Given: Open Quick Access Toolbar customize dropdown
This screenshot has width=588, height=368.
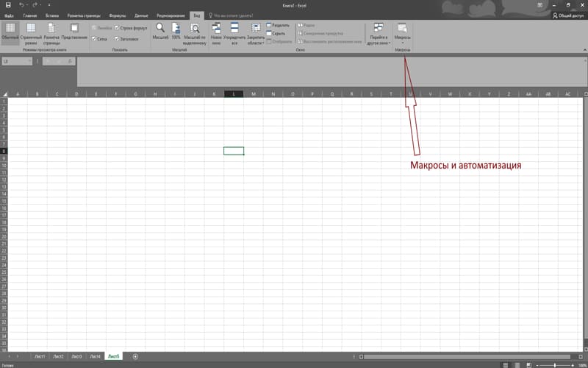Looking at the screenshot, I should click(x=49, y=5).
